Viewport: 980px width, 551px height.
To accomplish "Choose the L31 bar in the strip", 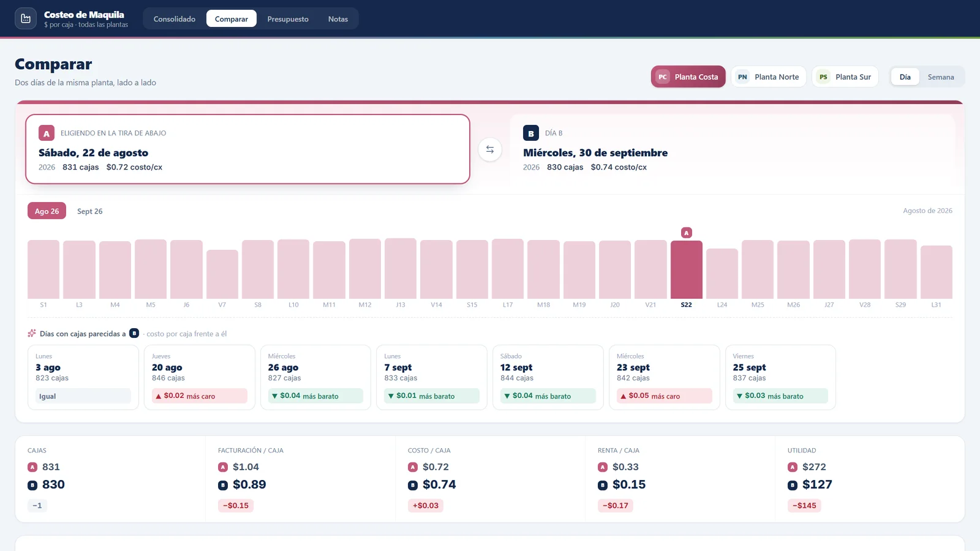I will point(937,272).
